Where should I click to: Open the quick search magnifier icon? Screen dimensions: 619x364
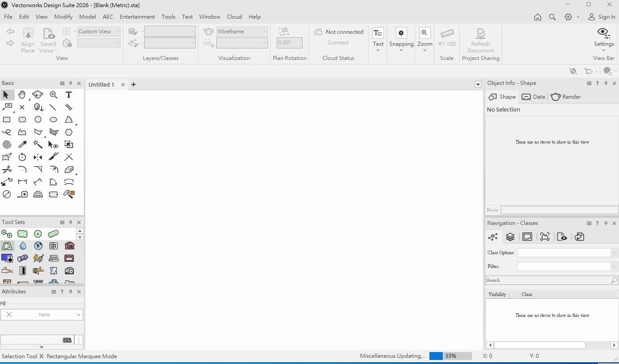[x=552, y=17]
